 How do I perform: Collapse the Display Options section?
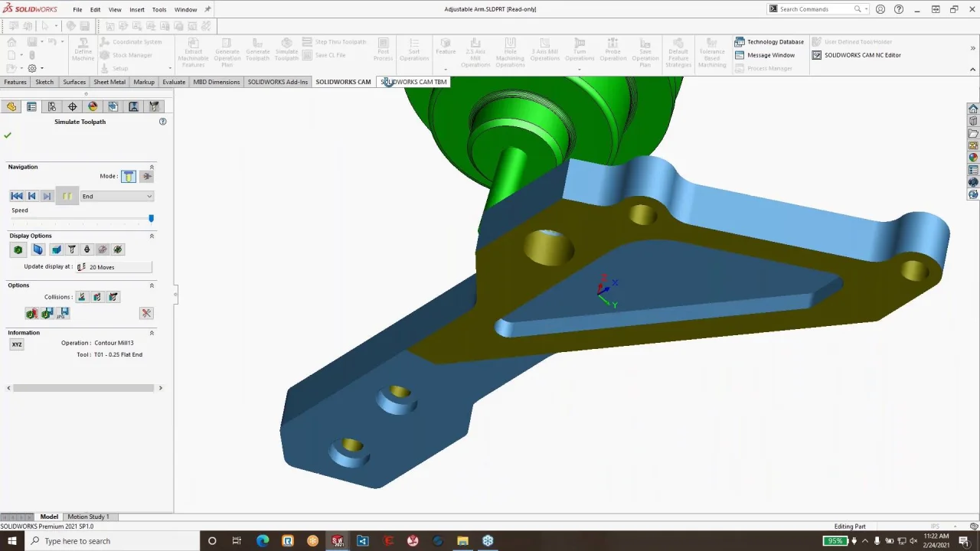152,236
